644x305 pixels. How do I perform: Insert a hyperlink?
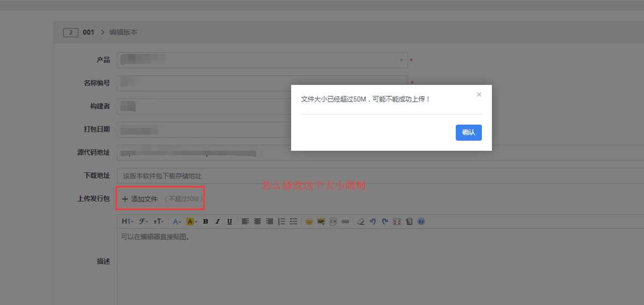click(x=345, y=221)
